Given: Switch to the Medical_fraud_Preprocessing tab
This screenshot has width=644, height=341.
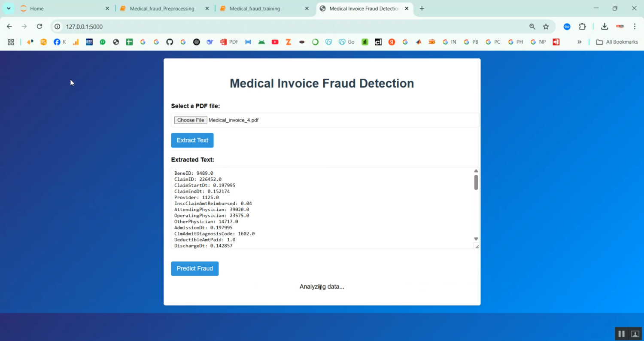Looking at the screenshot, I should pos(165,9).
